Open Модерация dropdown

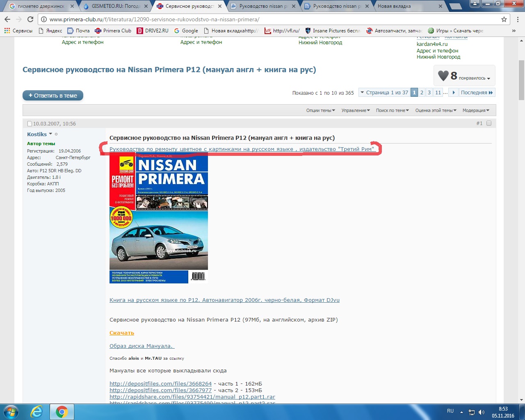pos(476,110)
